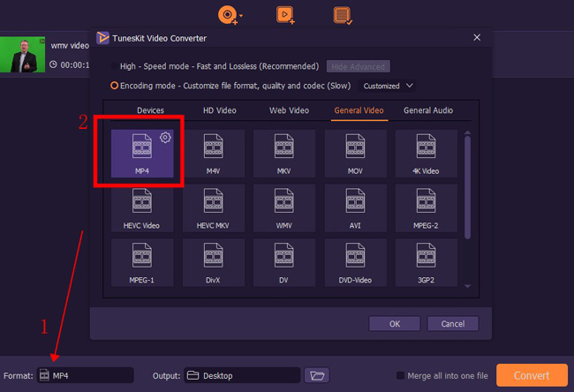Select the MPEG-2 format tile

[427, 207]
